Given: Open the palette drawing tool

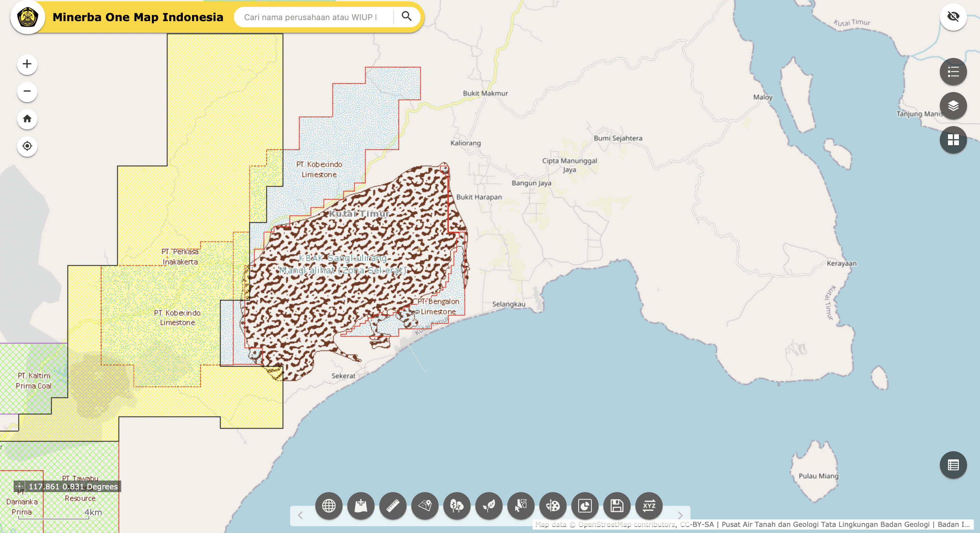Looking at the screenshot, I should coord(553,506).
